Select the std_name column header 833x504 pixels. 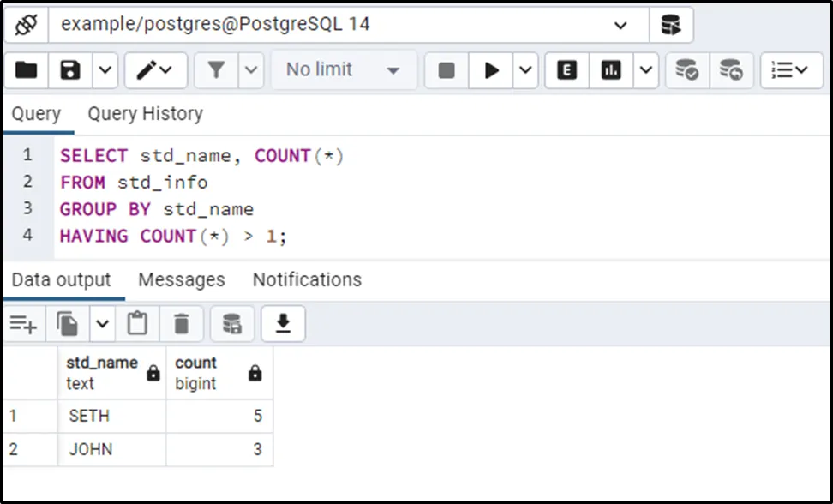pos(102,372)
